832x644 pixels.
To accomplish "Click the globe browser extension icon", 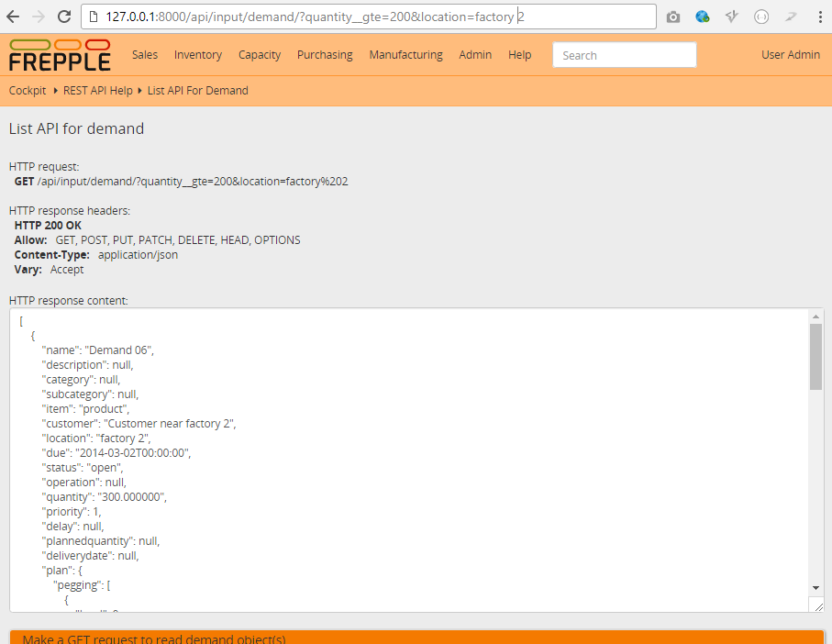I will (703, 17).
